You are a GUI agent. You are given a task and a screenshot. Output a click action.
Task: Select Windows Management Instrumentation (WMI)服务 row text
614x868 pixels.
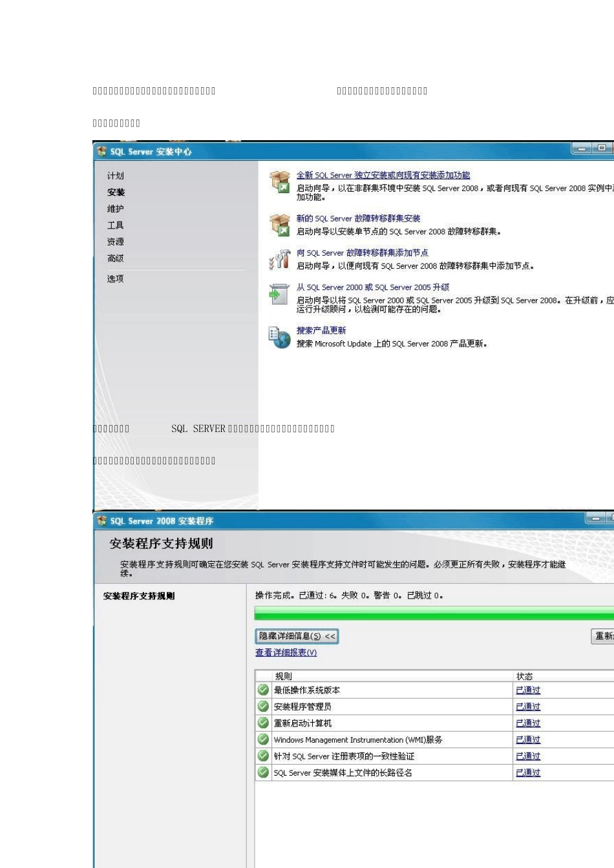point(358,739)
